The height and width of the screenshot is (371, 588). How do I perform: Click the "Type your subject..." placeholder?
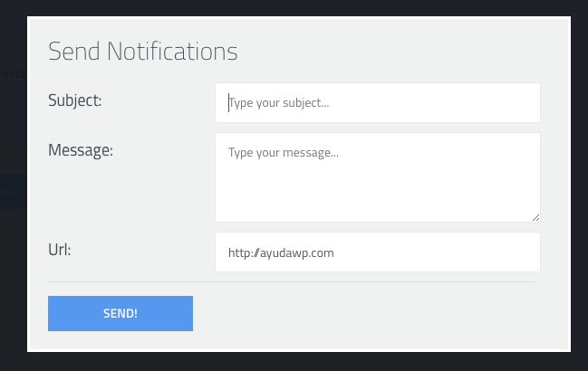pyautogui.click(x=279, y=104)
